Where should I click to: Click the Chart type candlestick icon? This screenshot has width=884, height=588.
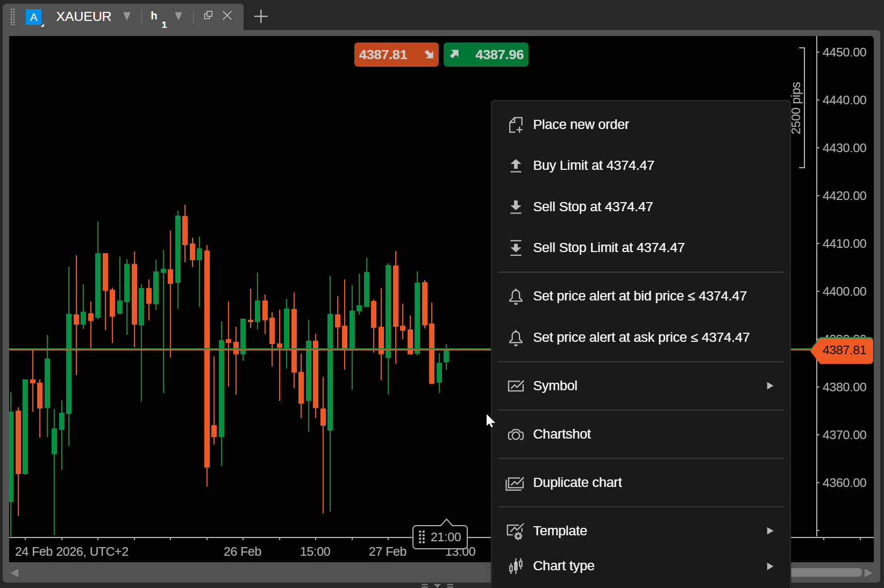[516, 566]
